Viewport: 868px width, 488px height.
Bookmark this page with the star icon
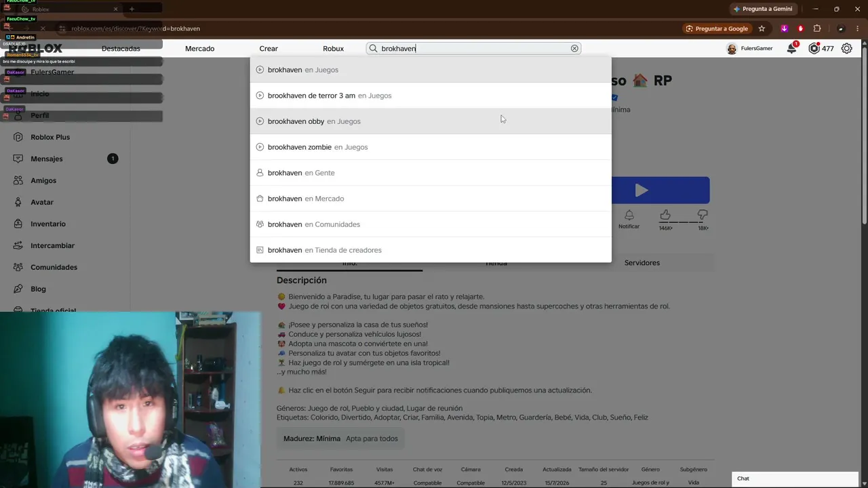[x=762, y=28]
